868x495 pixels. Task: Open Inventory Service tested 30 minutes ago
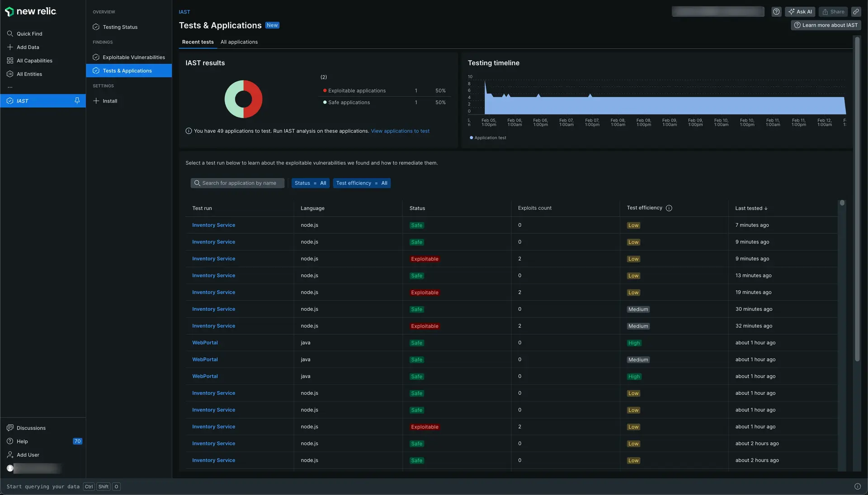point(213,309)
